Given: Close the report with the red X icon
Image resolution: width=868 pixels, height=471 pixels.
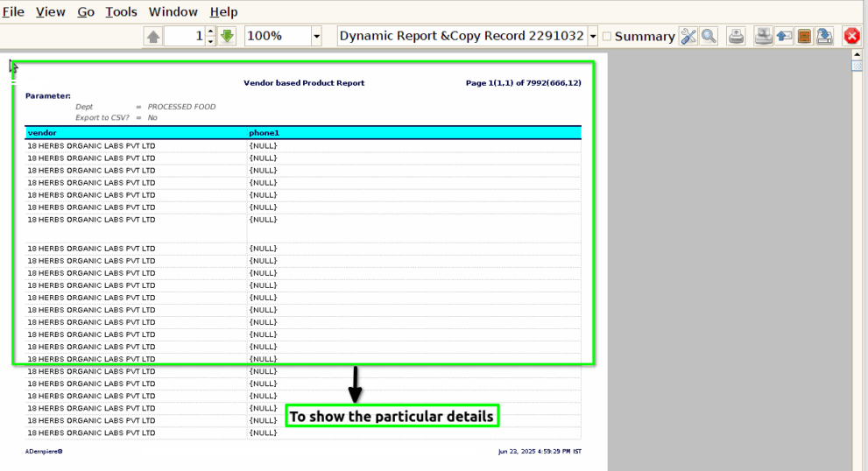Looking at the screenshot, I should point(852,37).
